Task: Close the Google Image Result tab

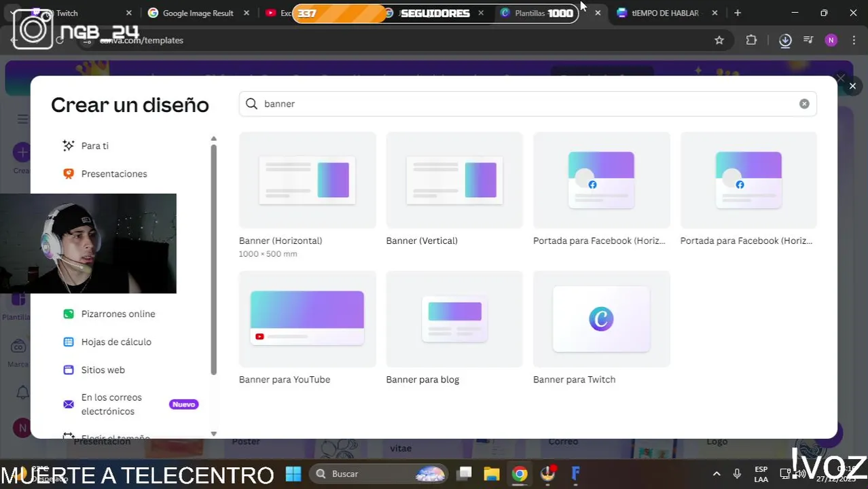Action: tap(246, 13)
